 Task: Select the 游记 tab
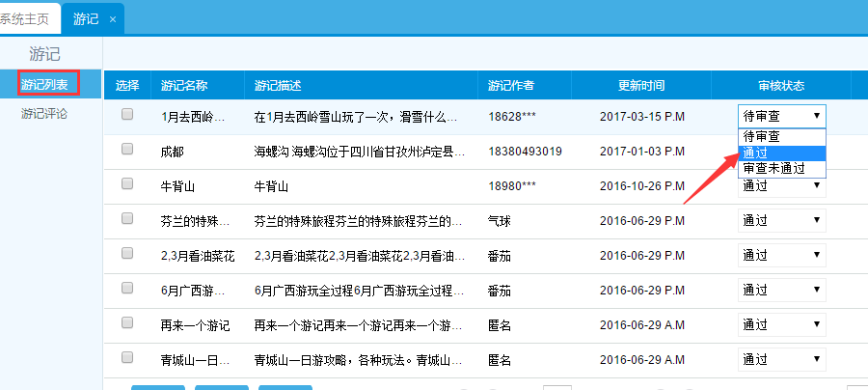point(86,19)
